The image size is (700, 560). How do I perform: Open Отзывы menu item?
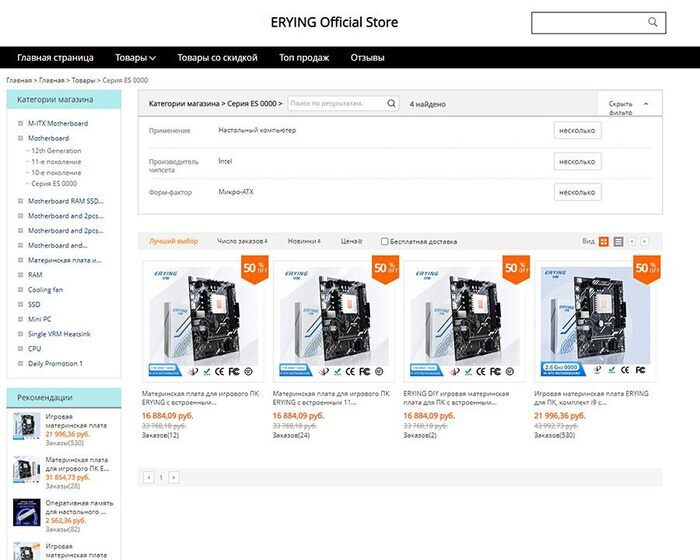pos(367,58)
